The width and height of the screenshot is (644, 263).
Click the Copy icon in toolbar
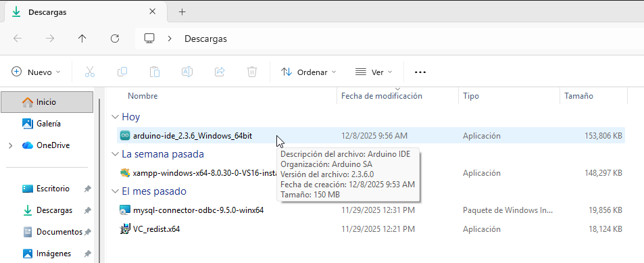[x=122, y=72]
